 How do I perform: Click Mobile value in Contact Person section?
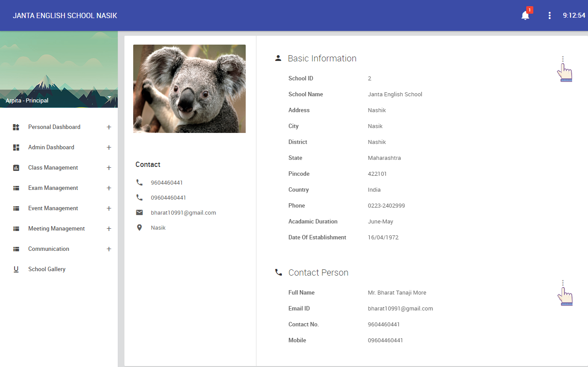(x=386, y=340)
